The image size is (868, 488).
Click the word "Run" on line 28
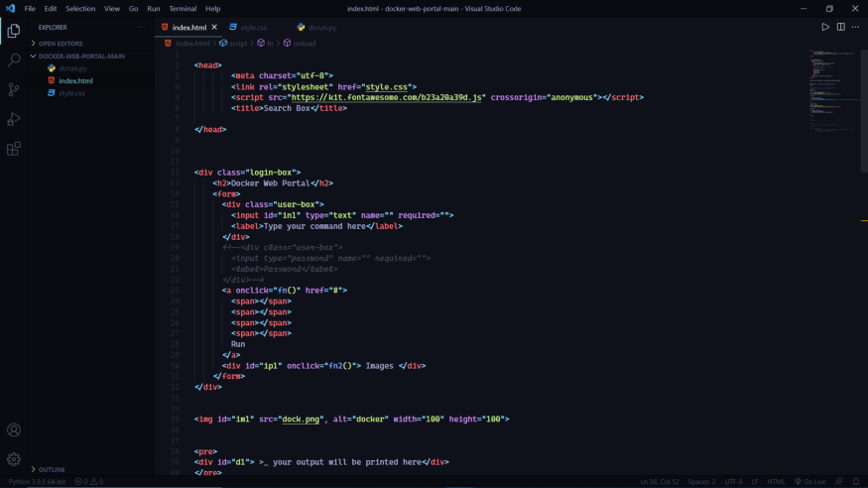(238, 344)
